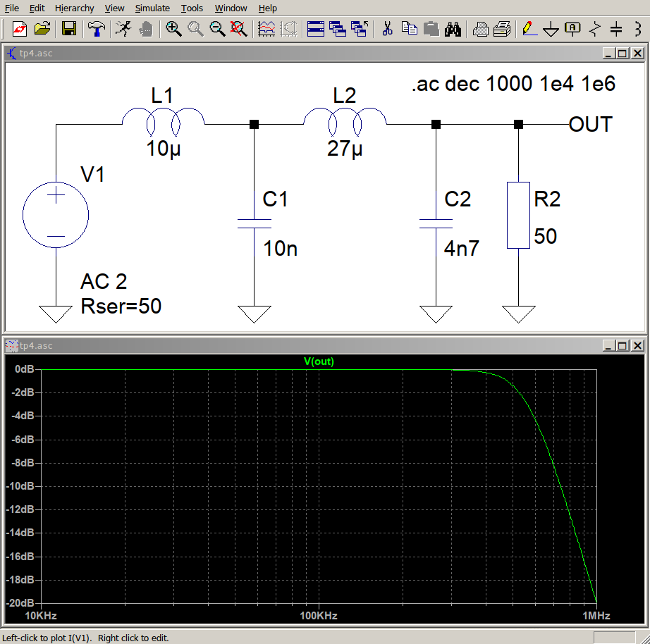Click the R2 resistor symbol

click(x=518, y=215)
